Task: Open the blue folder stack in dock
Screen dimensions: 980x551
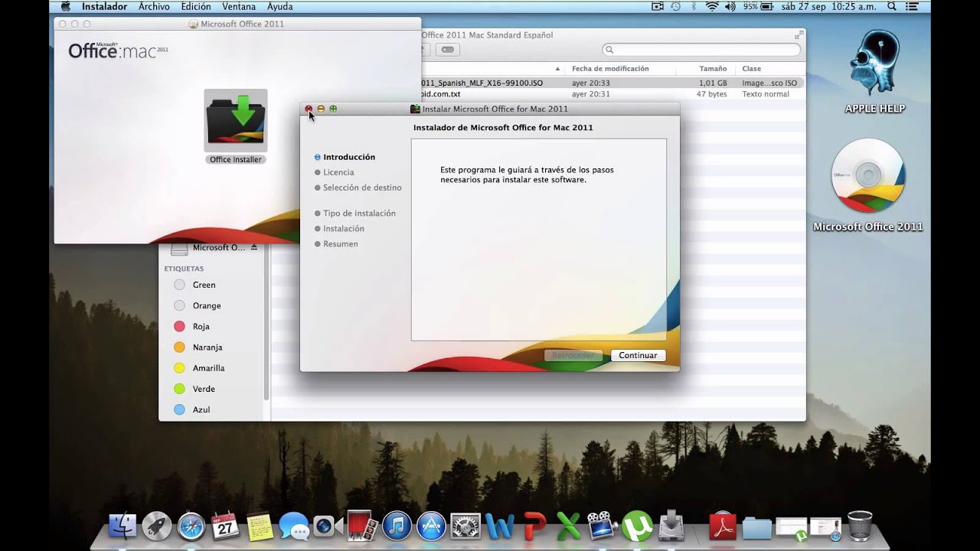Action: click(757, 527)
